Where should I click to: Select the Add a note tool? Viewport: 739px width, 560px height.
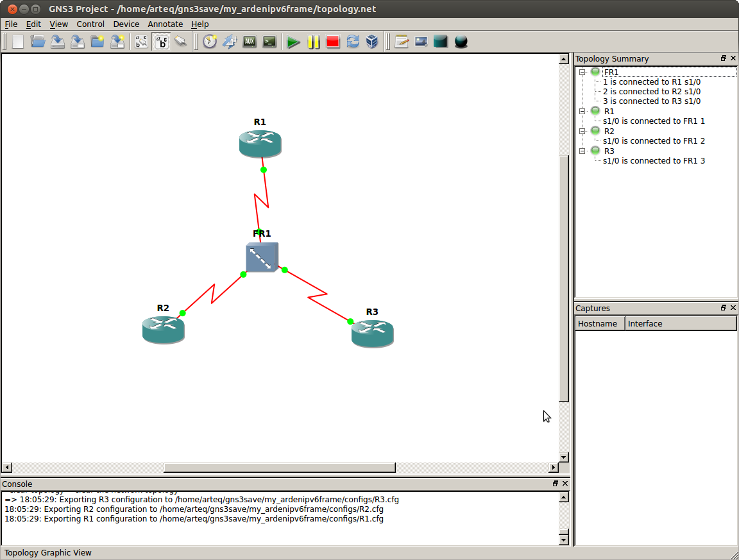pos(402,42)
